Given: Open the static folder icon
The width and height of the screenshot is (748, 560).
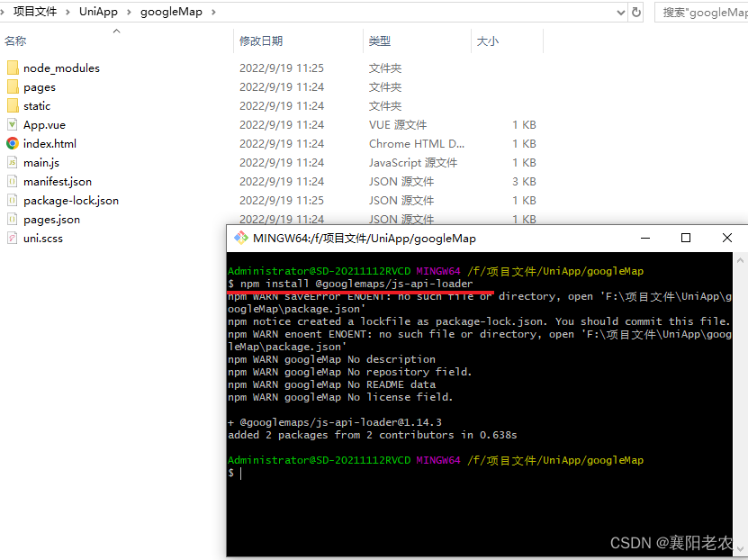Looking at the screenshot, I should tap(13, 105).
